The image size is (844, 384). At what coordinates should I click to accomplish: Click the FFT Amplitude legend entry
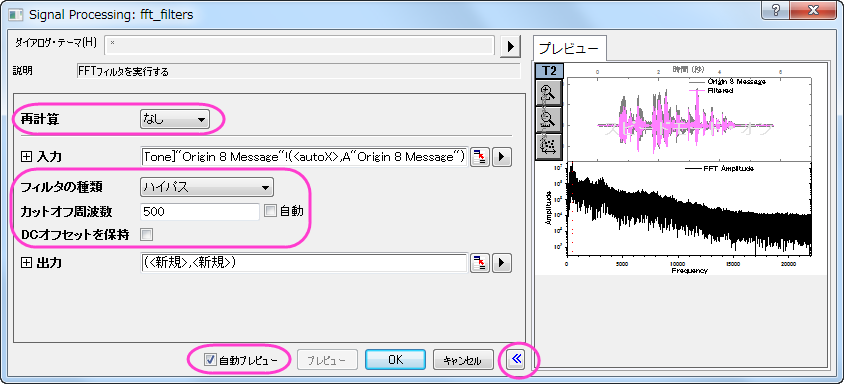pyautogui.click(x=719, y=169)
